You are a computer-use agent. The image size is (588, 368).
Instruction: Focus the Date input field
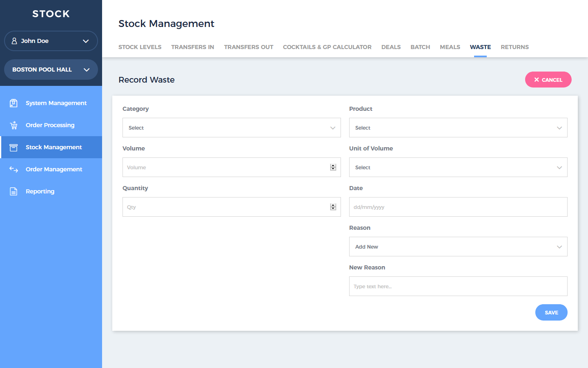(458, 207)
